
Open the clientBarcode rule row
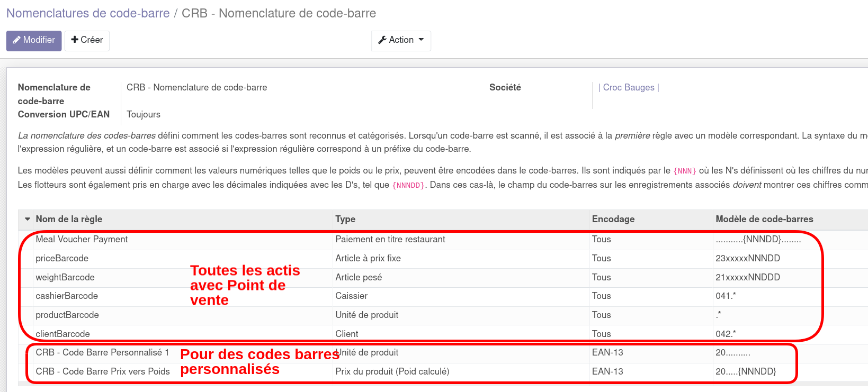(62, 334)
